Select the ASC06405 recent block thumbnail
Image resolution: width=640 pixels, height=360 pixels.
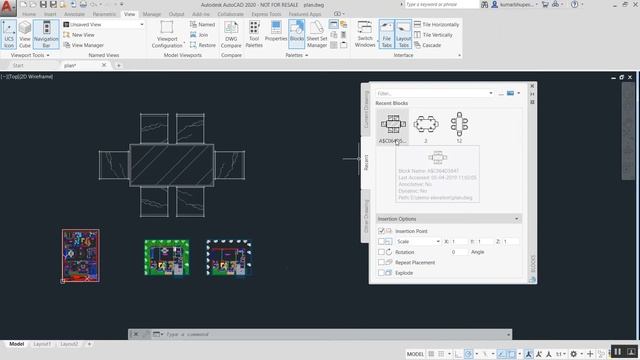pos(393,127)
